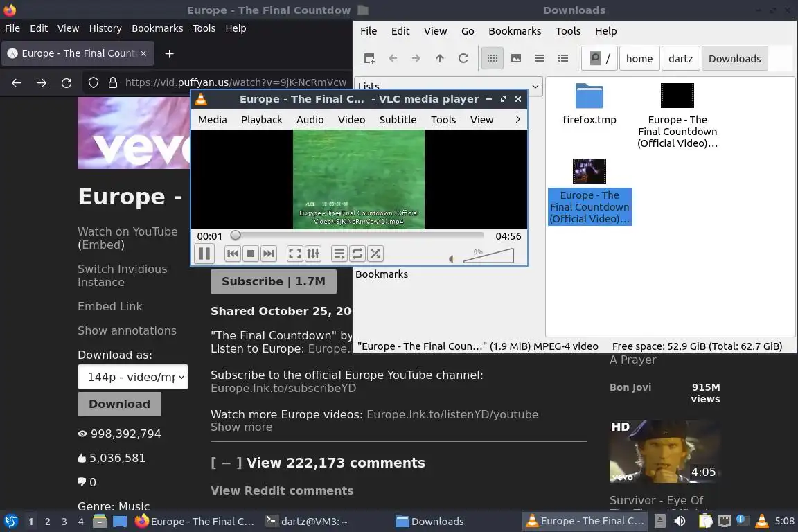
Task: Go to parent folder in file manager
Action: tap(440, 59)
